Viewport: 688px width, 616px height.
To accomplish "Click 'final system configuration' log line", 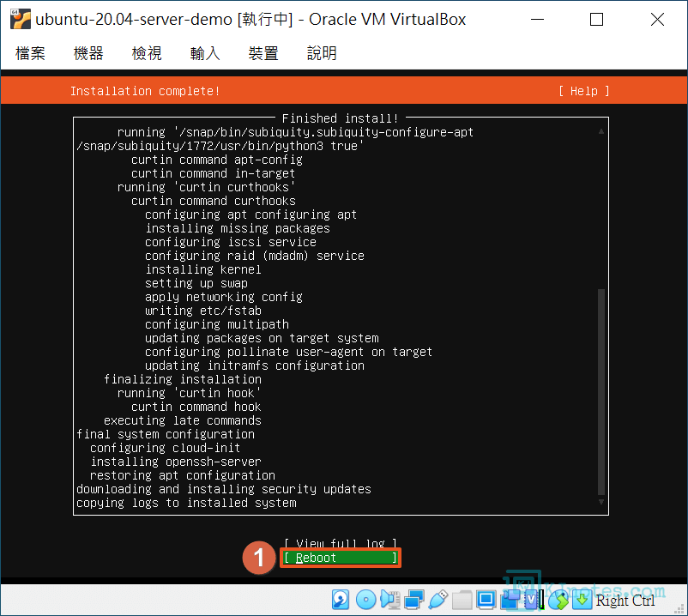I will tap(166, 434).
